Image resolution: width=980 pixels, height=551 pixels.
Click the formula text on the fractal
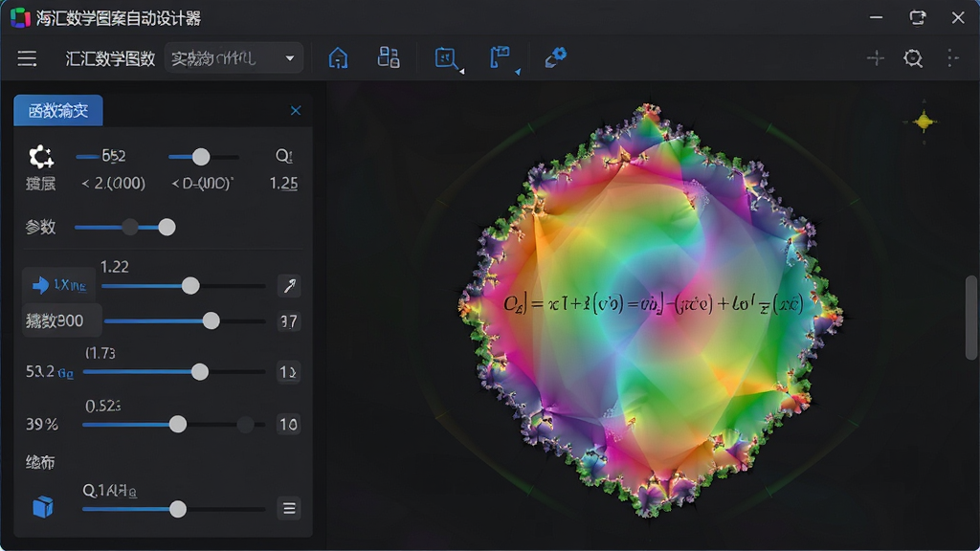coord(653,304)
